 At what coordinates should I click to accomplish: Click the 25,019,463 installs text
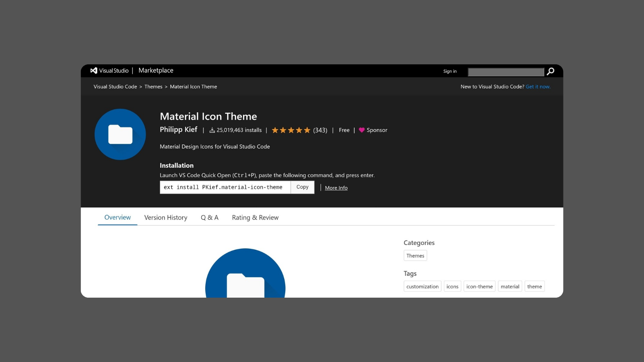click(x=239, y=130)
